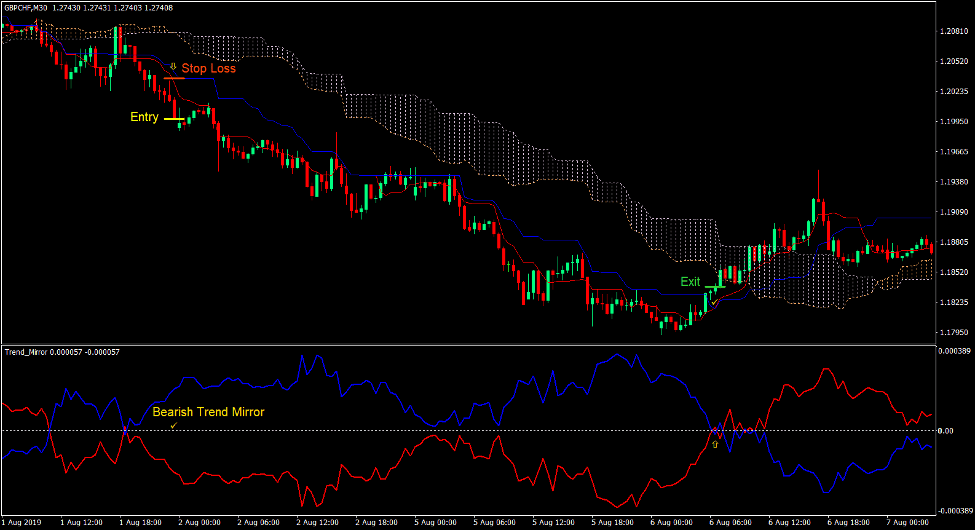Viewport: 977px width, 531px height.
Task: Click the Entry text label
Action: click(x=144, y=117)
